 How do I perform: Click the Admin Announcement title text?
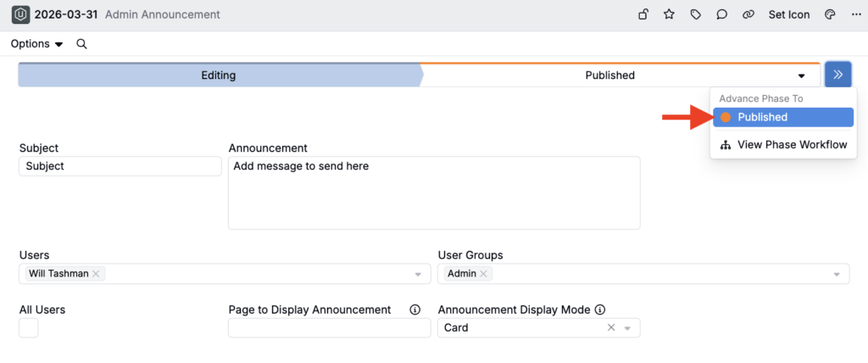162,15
